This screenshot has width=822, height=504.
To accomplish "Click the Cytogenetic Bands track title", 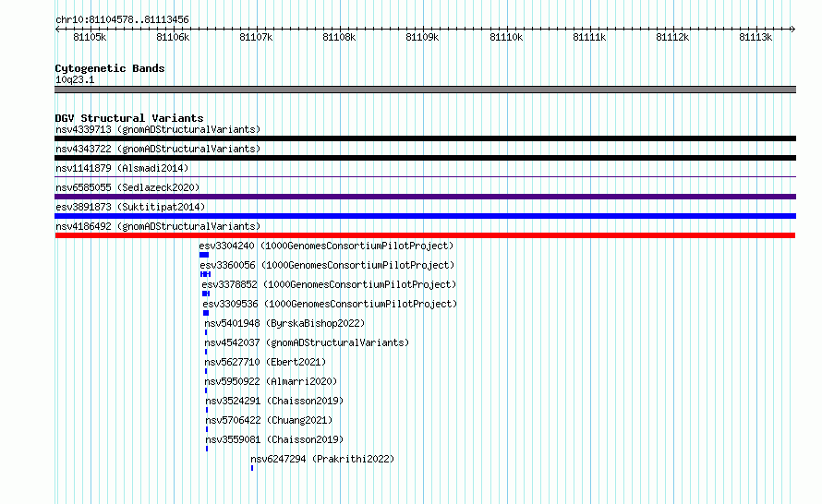I will pos(110,68).
